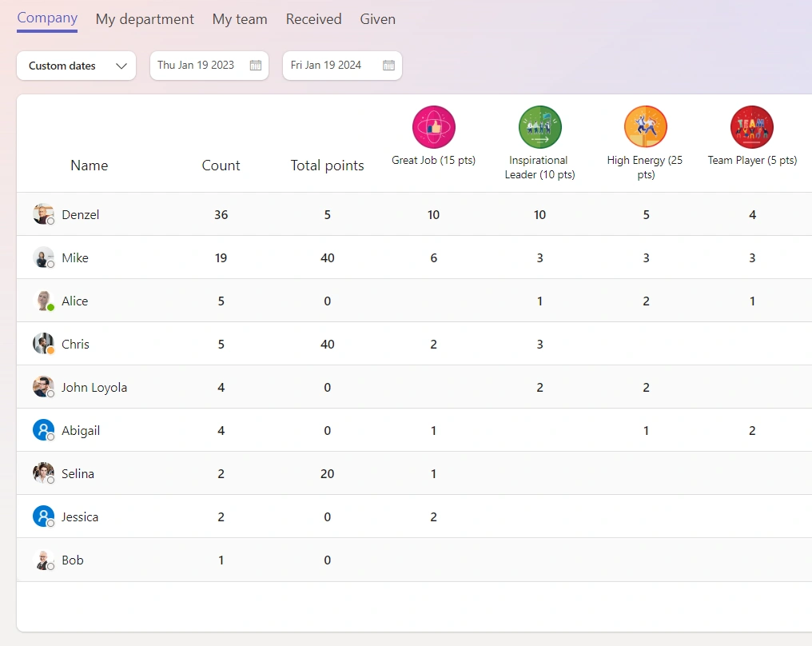Click the Great Job badge icon
812x646 pixels.
[x=433, y=127]
